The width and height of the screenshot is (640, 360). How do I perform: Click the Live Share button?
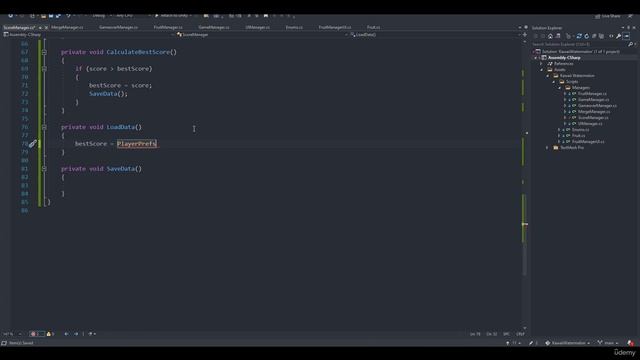coord(608,16)
